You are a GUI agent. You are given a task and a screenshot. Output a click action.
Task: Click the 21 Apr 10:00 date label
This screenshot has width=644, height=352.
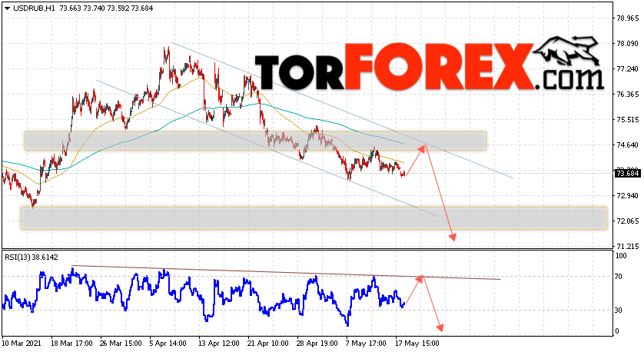[269, 344]
